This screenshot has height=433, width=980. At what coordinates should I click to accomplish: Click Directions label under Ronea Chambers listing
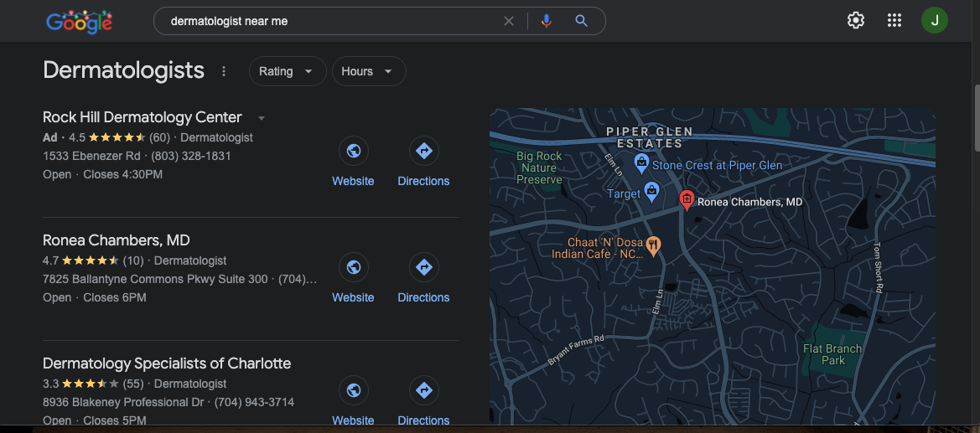(x=423, y=297)
